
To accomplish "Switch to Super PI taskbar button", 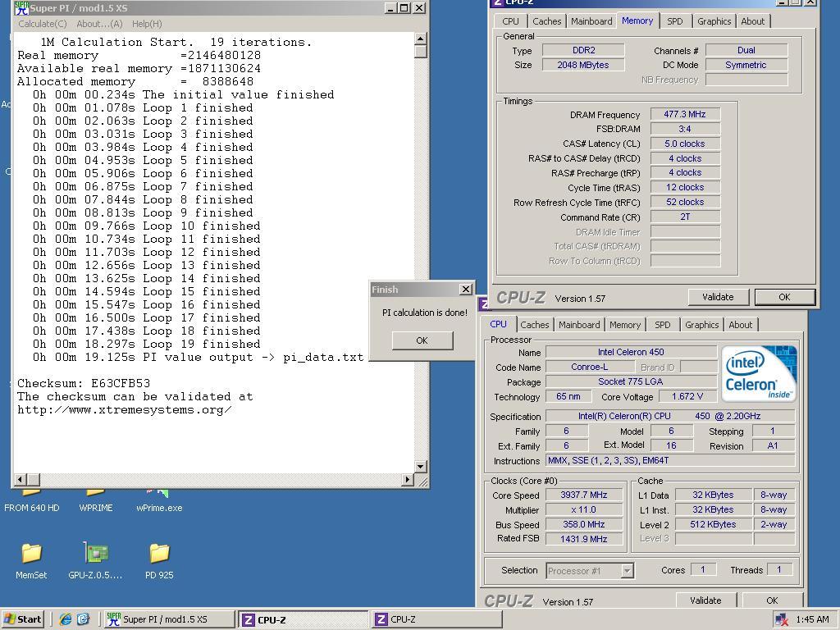I will [168, 619].
